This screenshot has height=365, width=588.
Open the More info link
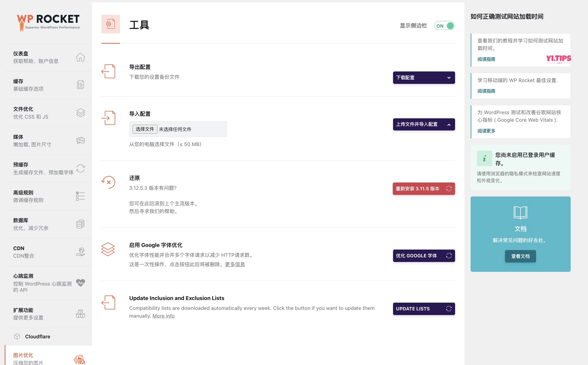pos(163,316)
